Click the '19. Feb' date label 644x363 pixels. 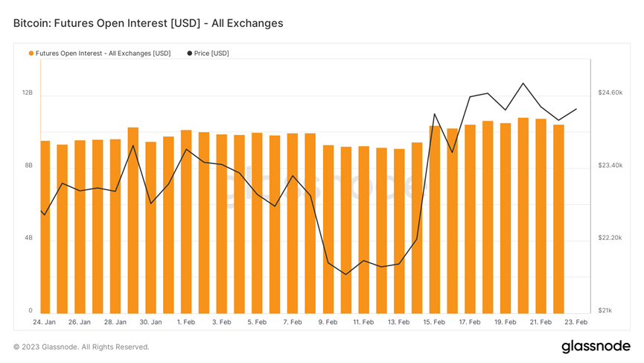coord(506,322)
